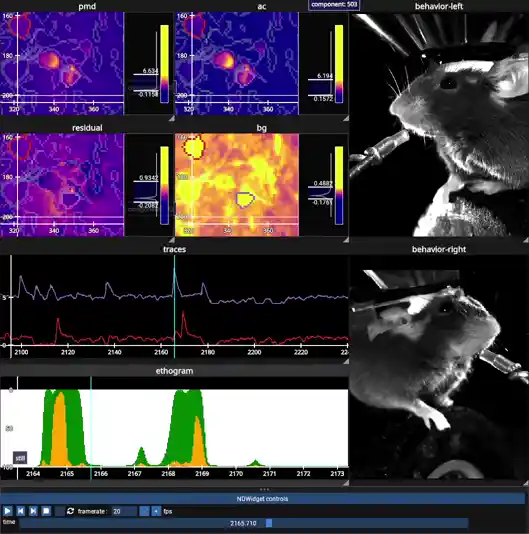
Task: Click the traces panel resize corner triangle
Action: point(346,361)
